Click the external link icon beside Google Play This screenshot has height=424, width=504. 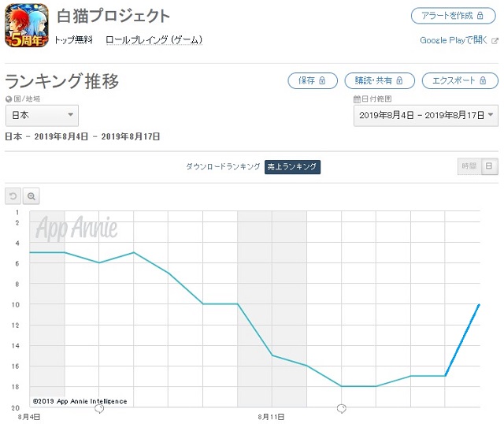click(495, 41)
